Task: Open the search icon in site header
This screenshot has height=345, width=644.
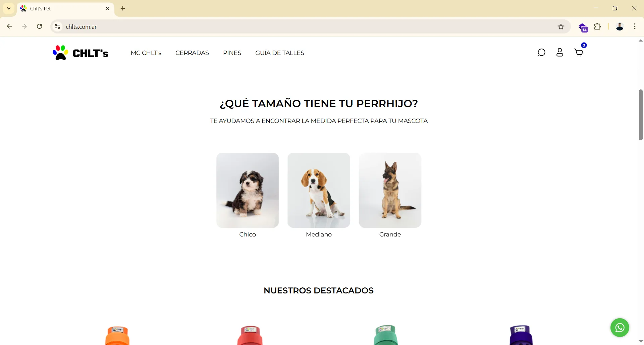Action: click(x=541, y=53)
